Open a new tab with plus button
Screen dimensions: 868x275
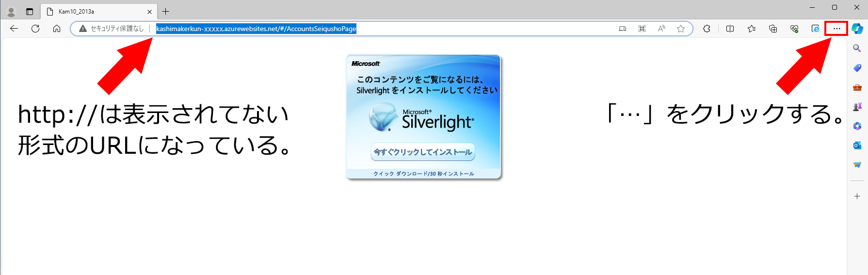tap(166, 12)
